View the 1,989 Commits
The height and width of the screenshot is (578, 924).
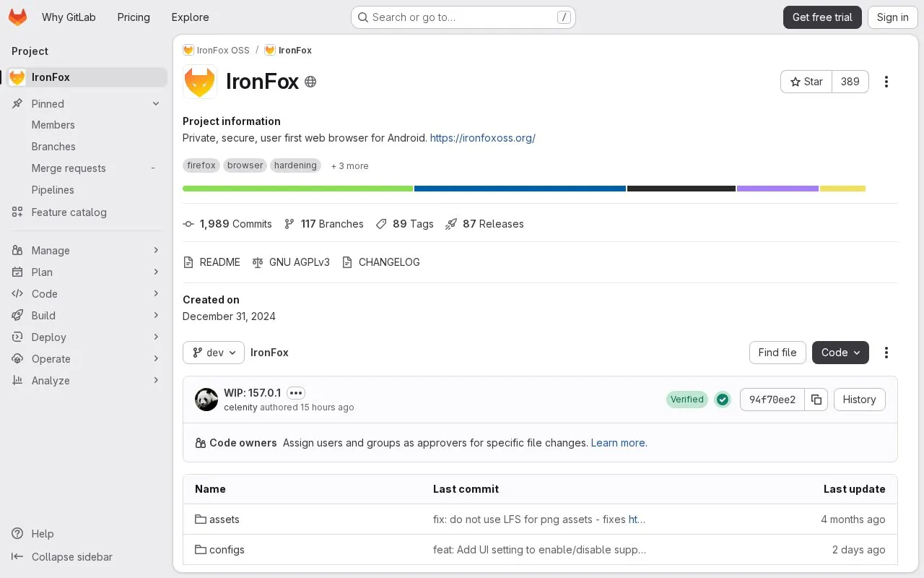(227, 224)
